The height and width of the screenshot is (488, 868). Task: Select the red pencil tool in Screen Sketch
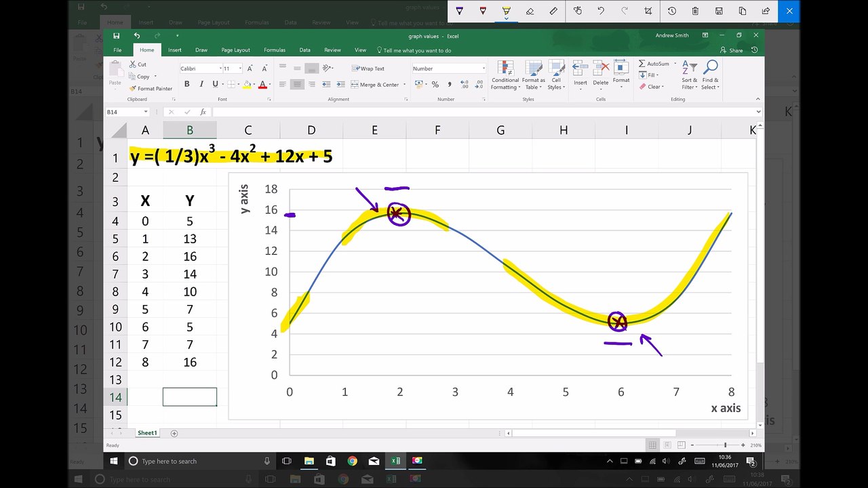[x=483, y=11]
